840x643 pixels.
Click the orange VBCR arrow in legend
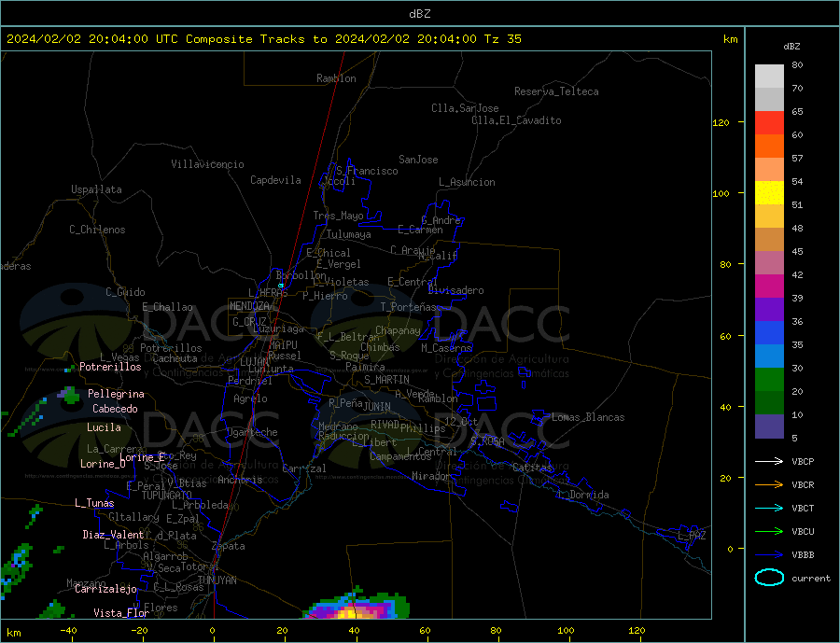point(769,484)
